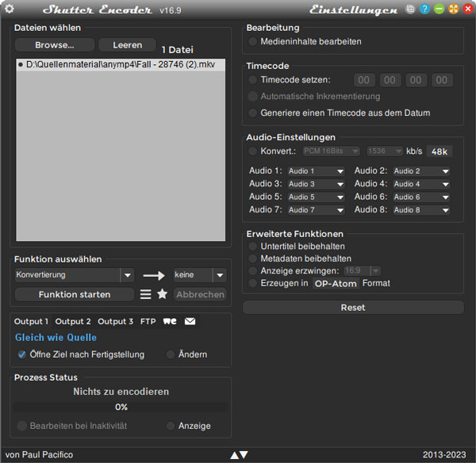Click the Abbrechen button
476x463 pixels.
[x=200, y=294]
